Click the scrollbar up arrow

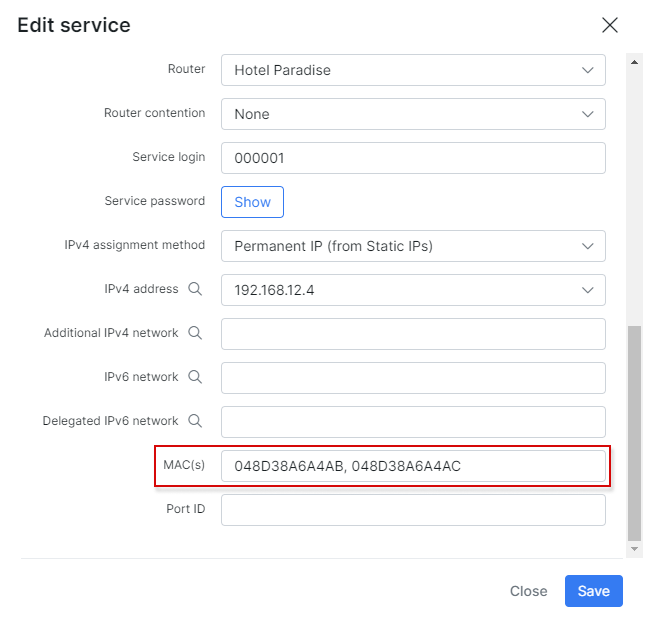click(634, 61)
